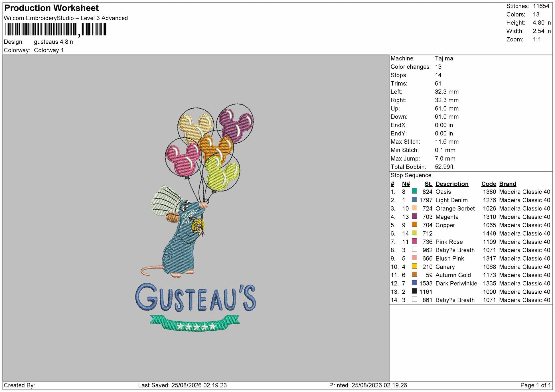The image size is (555, 392).
Task: Select the Light Denim blue swatch
Action: click(414, 200)
